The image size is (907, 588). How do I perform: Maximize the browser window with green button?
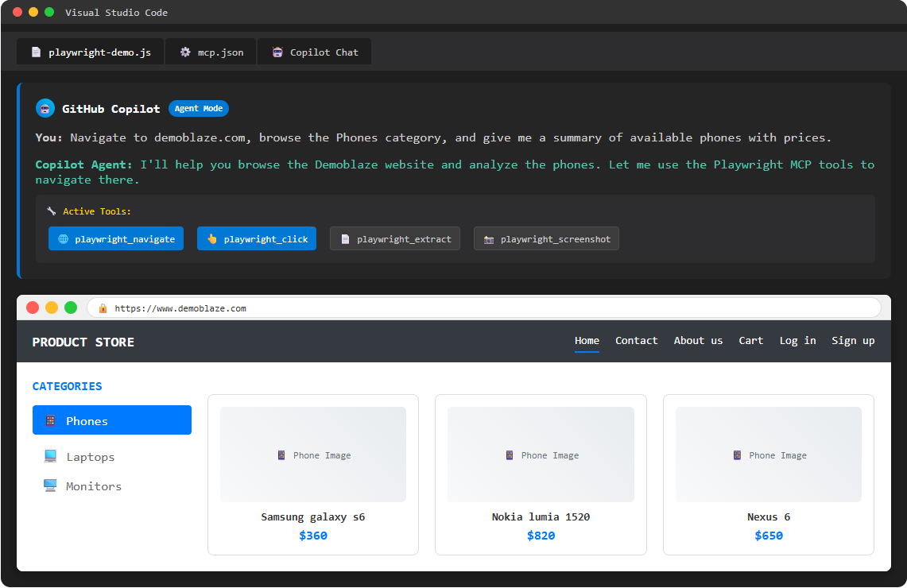71,308
